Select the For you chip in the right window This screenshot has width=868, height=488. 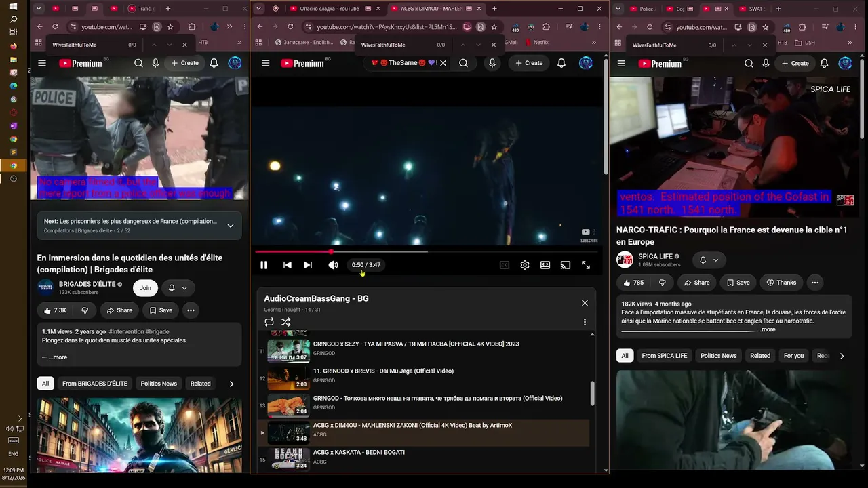coord(793,356)
